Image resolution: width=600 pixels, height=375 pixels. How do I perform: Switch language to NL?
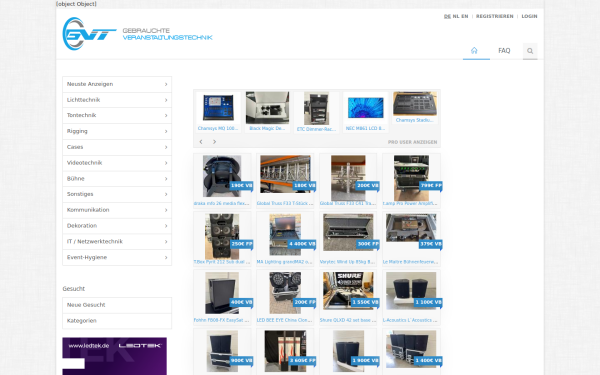point(456,16)
